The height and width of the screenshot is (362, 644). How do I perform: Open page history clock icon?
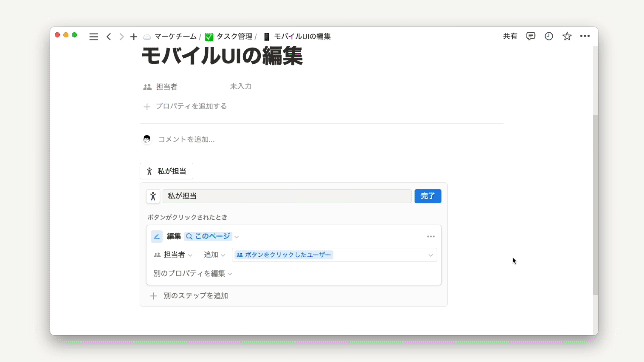(549, 36)
